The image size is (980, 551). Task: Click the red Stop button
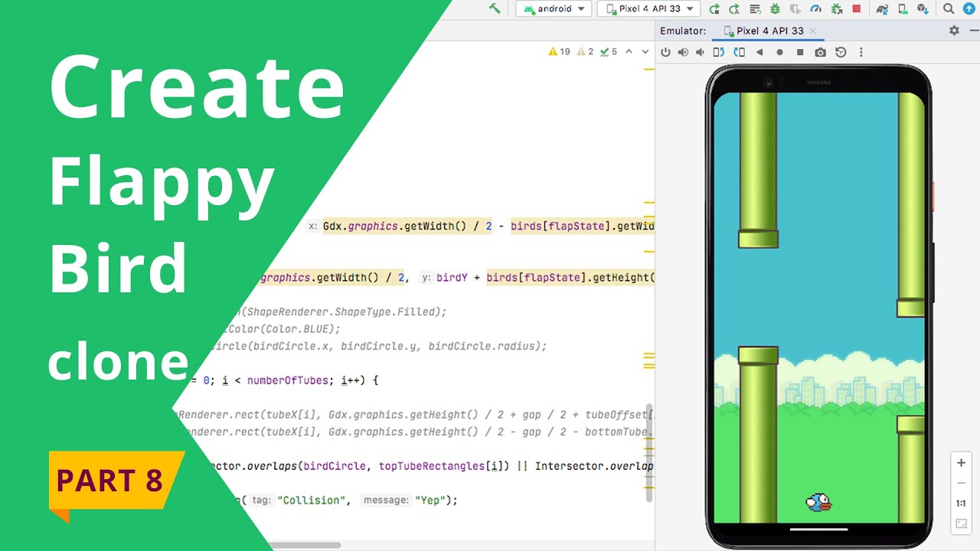(x=857, y=9)
